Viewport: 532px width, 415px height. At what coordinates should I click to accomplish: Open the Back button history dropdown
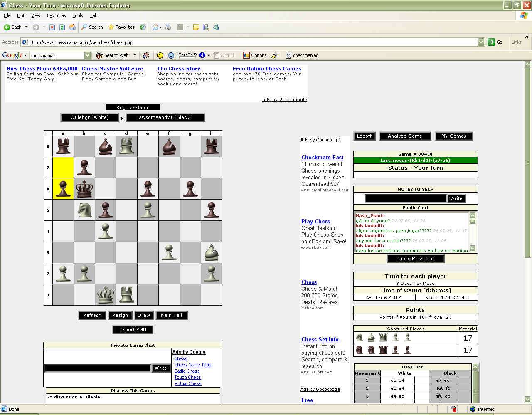(x=26, y=27)
